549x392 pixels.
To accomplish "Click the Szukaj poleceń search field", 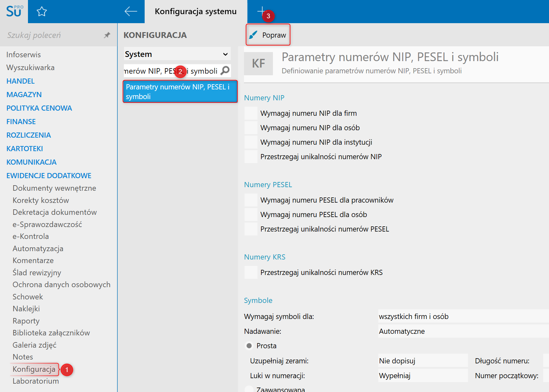I will [x=53, y=35].
